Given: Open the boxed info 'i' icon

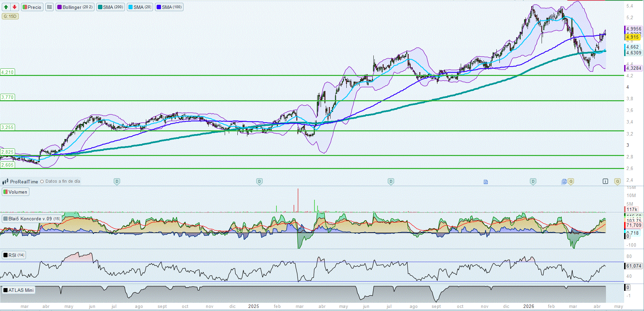Looking at the screenshot, I should pos(605,181).
